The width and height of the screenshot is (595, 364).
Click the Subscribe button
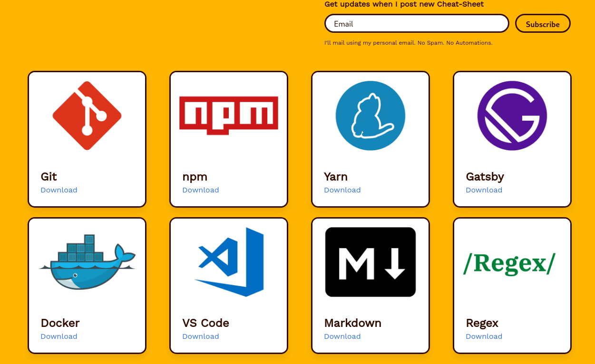point(543,23)
